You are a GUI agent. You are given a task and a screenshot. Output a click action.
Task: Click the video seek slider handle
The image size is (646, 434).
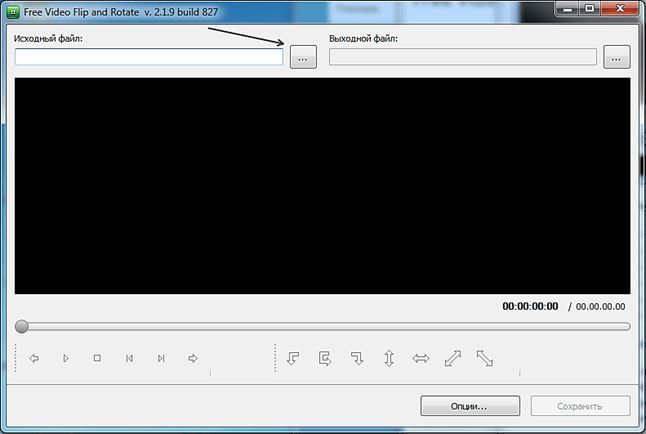[x=21, y=326]
